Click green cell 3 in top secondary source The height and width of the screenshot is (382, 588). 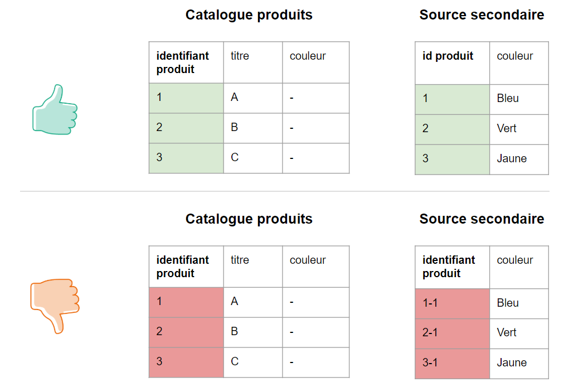pyautogui.click(x=452, y=159)
